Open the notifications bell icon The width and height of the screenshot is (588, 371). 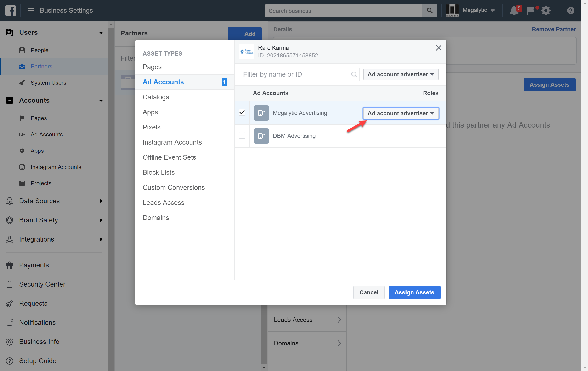[514, 11]
